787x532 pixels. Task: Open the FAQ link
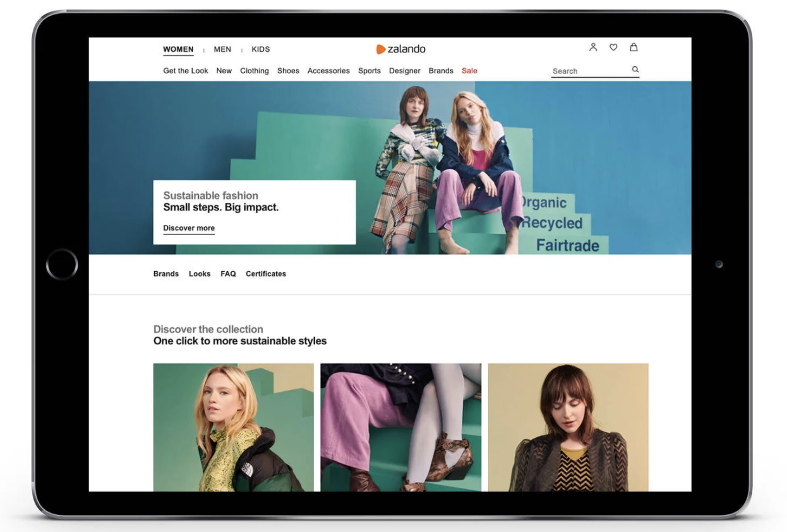click(x=228, y=274)
